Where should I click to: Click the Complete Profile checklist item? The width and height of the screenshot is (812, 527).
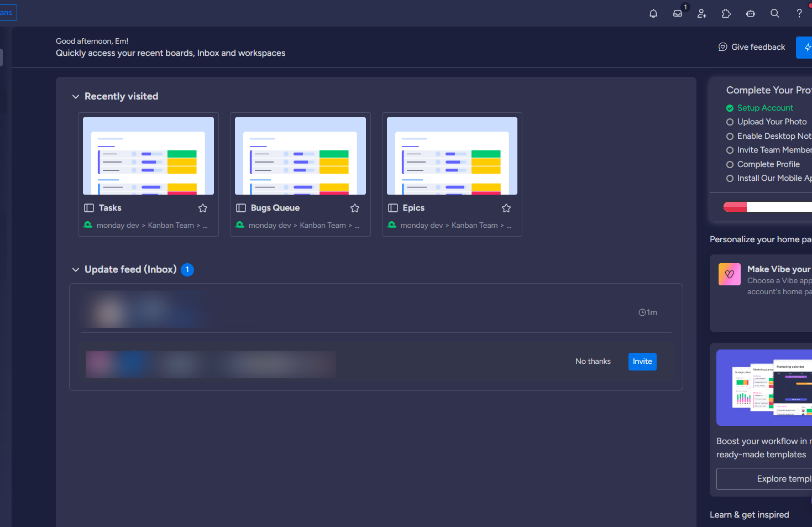tap(763, 164)
